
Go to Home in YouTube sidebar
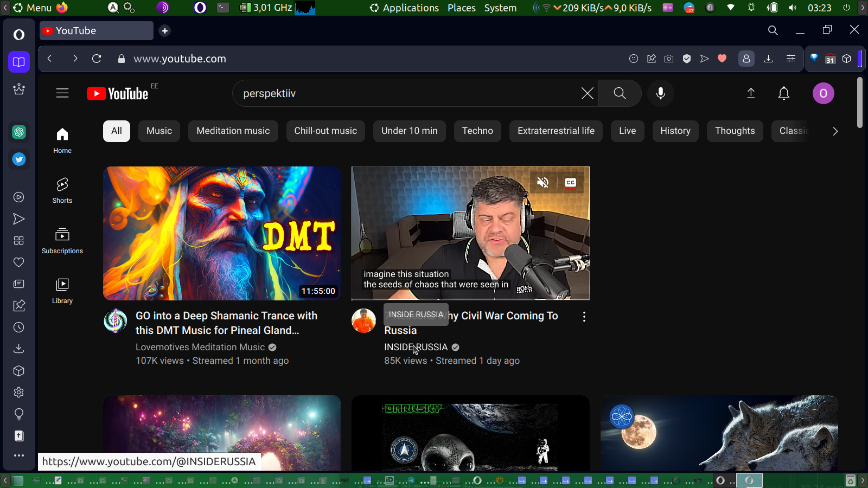point(62,140)
